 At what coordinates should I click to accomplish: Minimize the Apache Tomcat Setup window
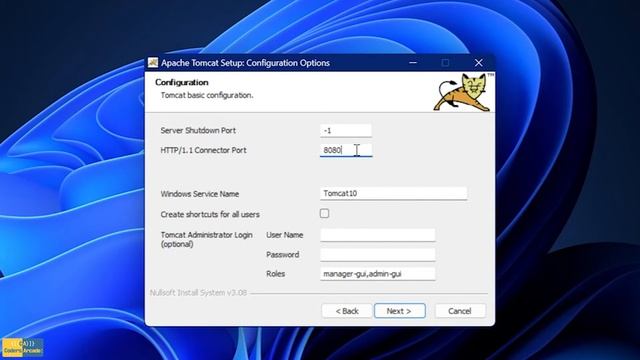413,63
